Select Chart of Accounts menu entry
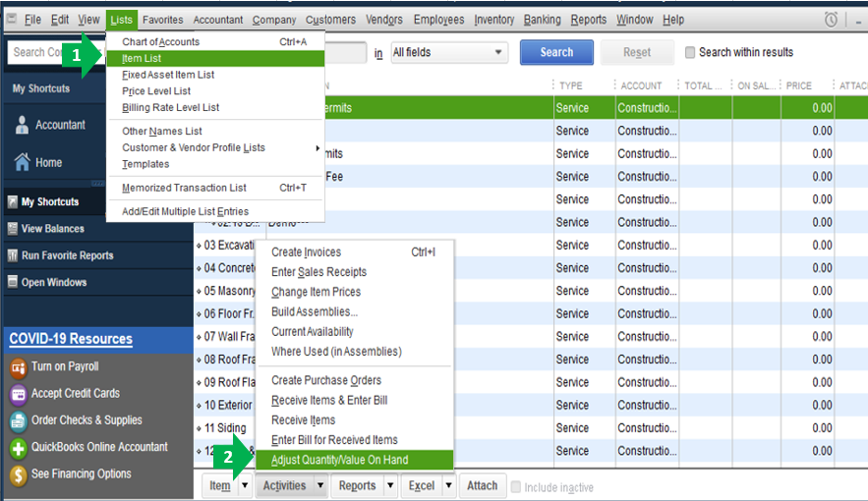This screenshot has width=868, height=501. [x=215, y=41]
